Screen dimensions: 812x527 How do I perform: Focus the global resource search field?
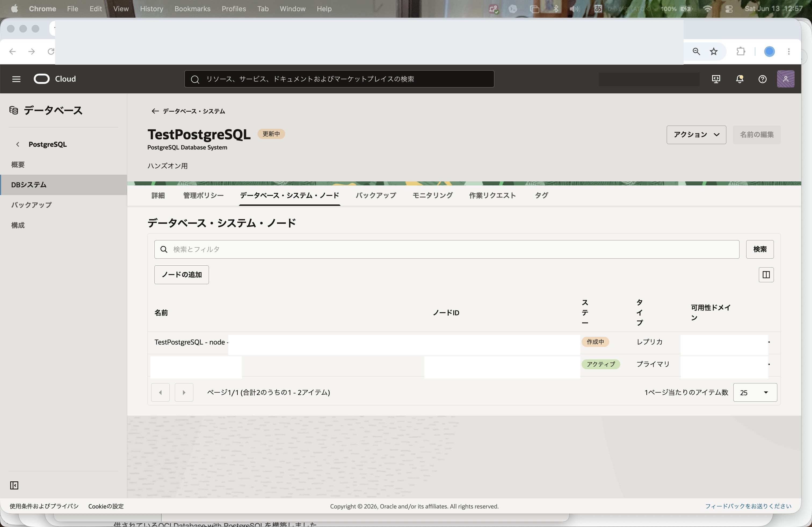click(339, 79)
